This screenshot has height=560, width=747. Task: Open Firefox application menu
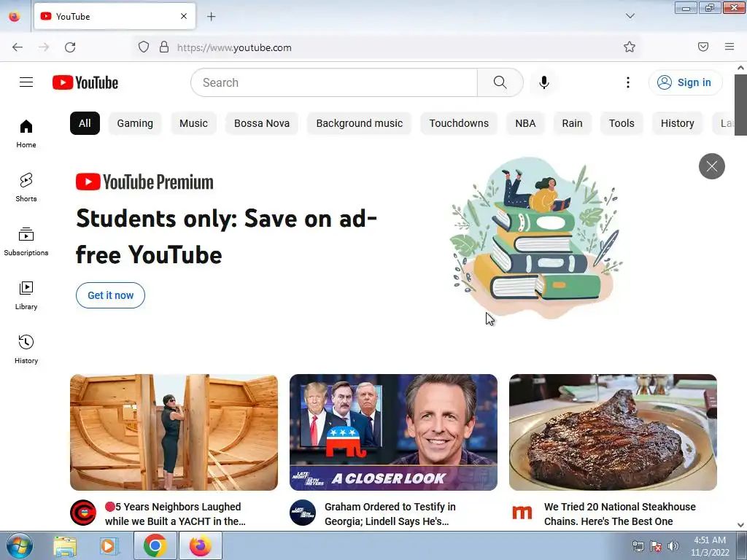coord(729,47)
